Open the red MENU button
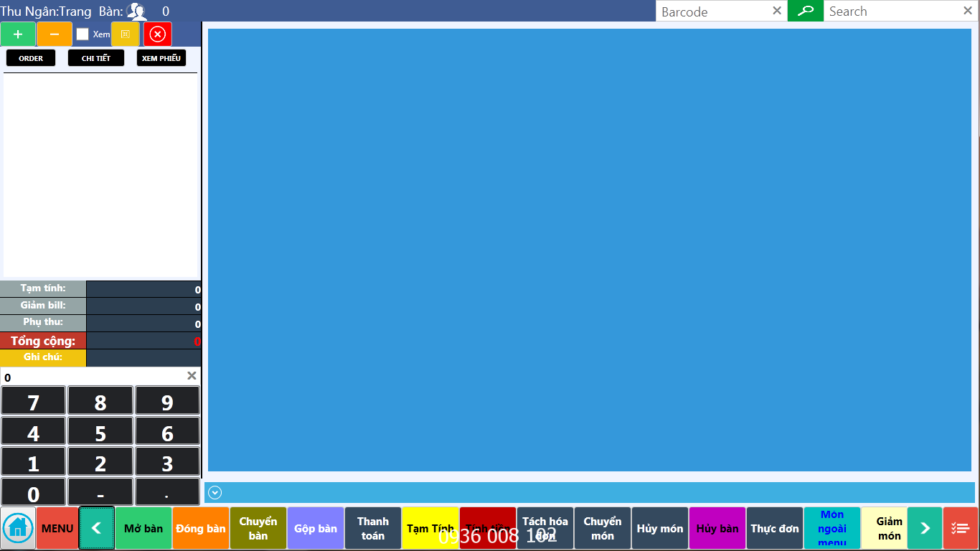980x551 pixels. coord(57,529)
